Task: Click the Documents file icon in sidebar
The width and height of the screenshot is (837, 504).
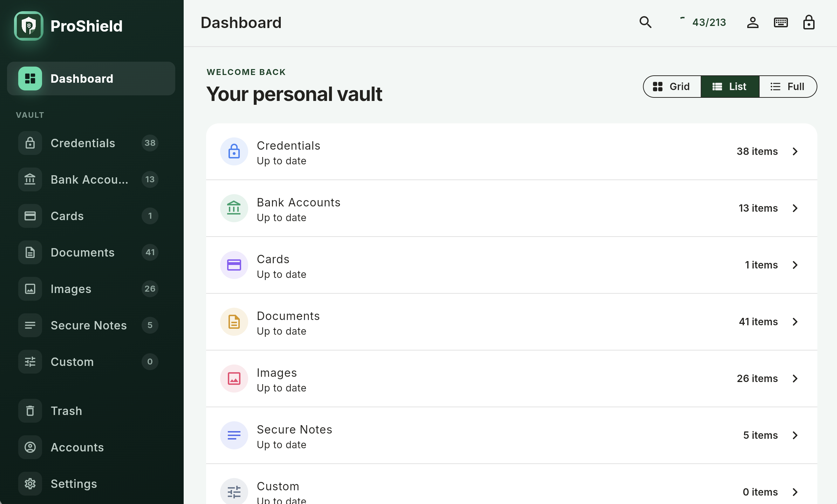Action: (x=30, y=252)
